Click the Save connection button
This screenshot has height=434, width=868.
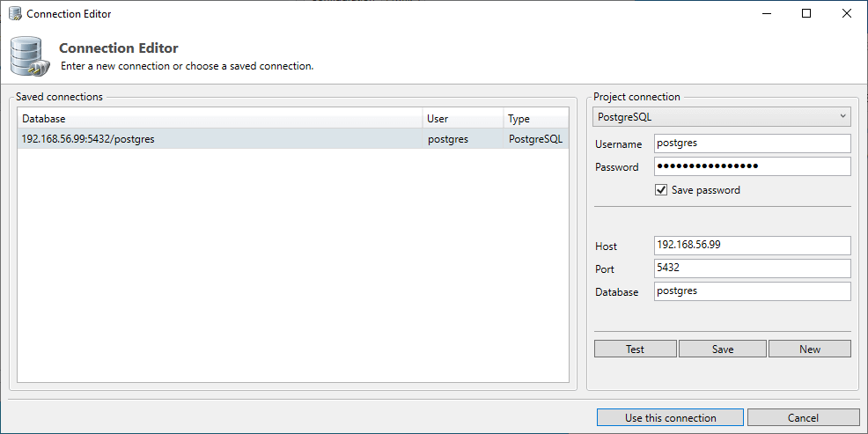[x=722, y=349]
